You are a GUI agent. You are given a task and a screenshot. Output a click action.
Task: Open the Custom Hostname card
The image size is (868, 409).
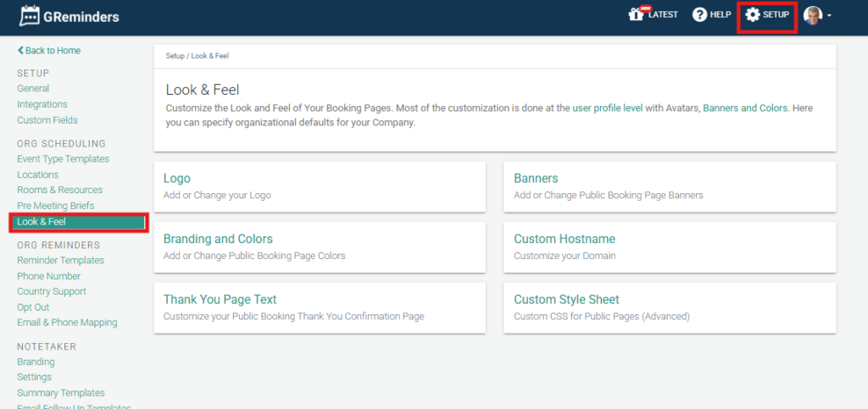click(x=670, y=246)
